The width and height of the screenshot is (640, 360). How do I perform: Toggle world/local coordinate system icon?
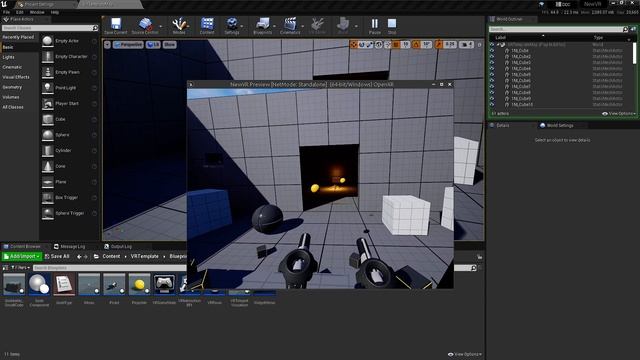click(x=379, y=44)
